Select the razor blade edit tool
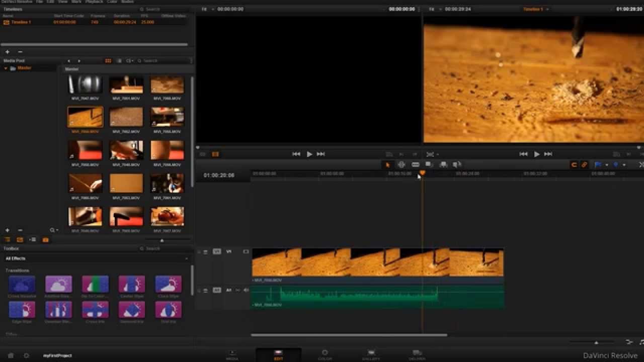This screenshot has height=362, width=644. pyautogui.click(x=416, y=164)
